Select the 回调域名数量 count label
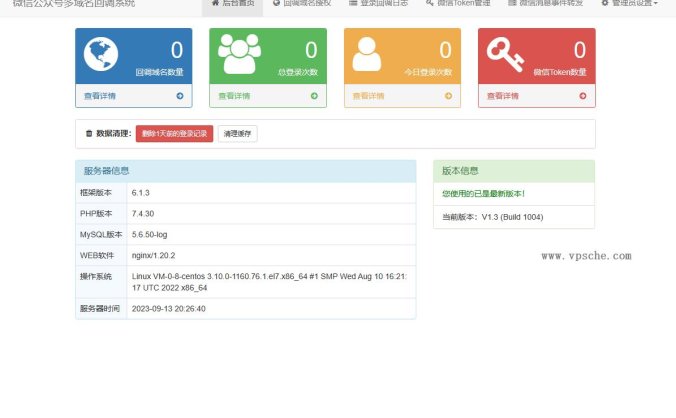 tap(160, 72)
